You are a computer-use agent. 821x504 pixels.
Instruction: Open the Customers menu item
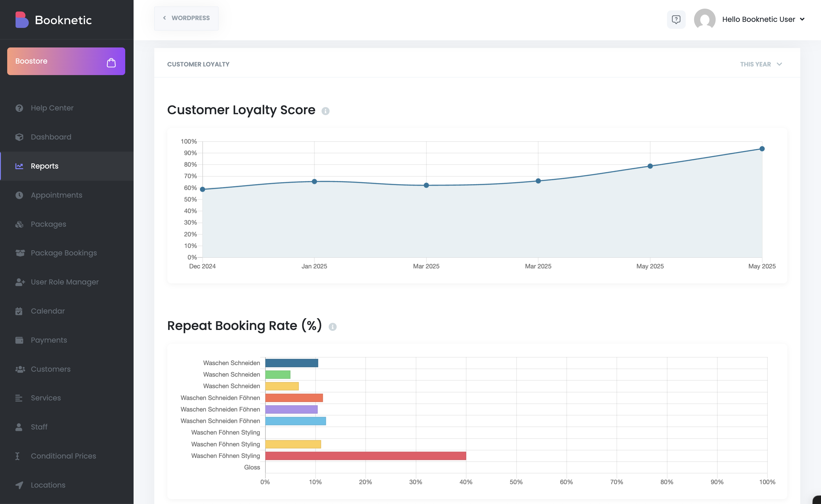[50, 369]
